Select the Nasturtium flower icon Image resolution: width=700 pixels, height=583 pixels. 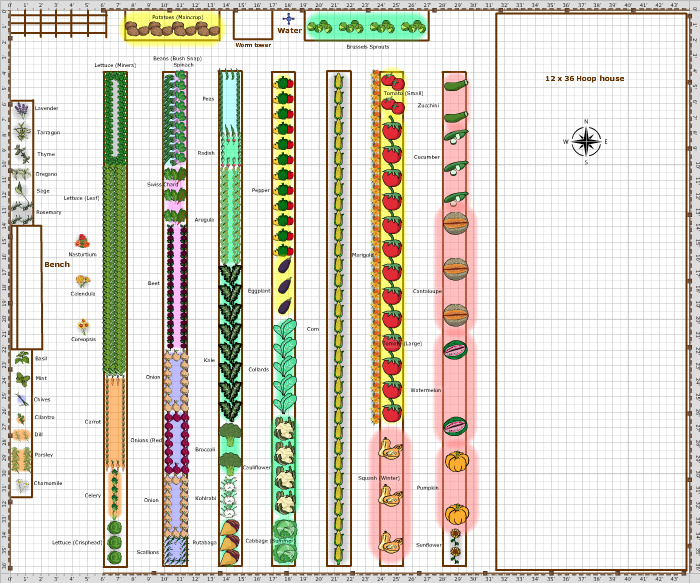tap(82, 241)
